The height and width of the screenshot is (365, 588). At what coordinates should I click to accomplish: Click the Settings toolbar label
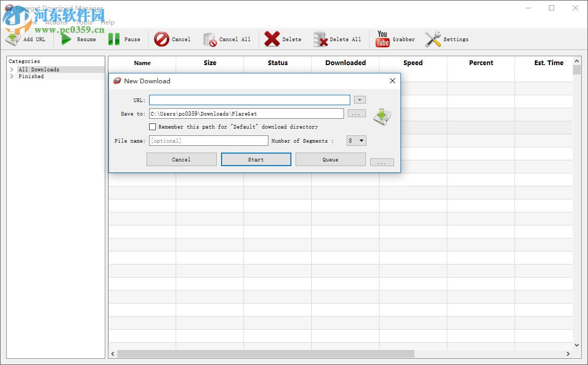(x=456, y=40)
